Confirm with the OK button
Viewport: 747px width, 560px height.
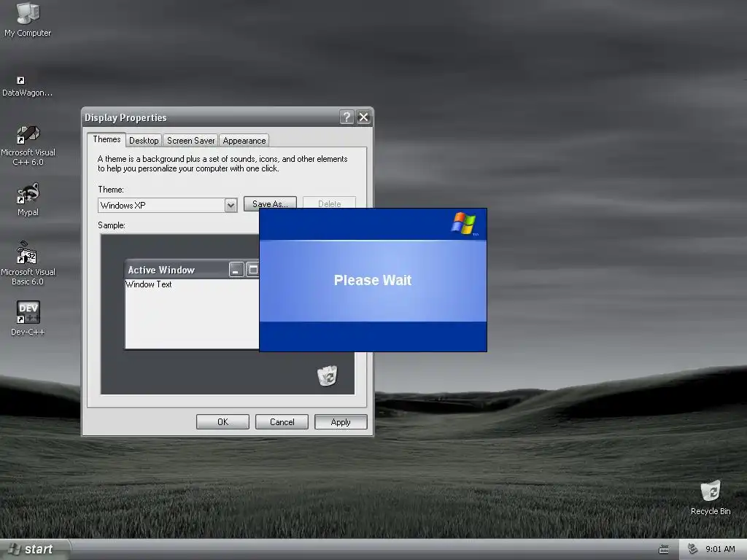pyautogui.click(x=222, y=422)
